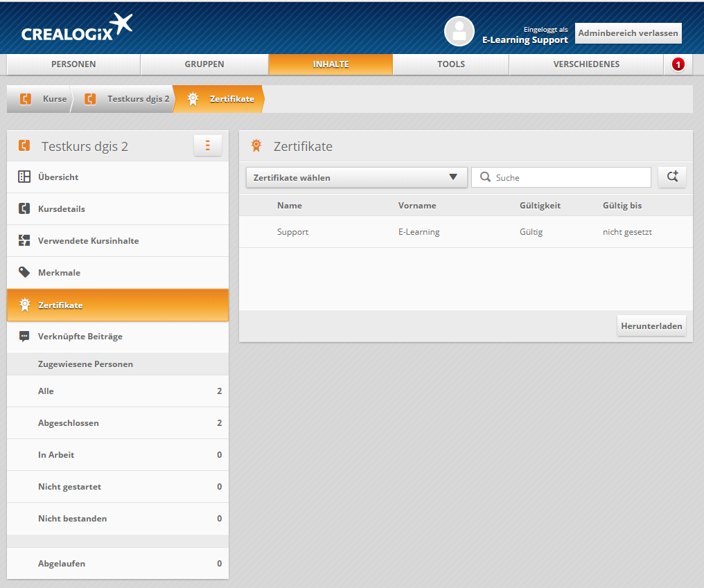The width and height of the screenshot is (704, 588).
Task: Click Adminbereich verlassen button
Action: tap(628, 33)
